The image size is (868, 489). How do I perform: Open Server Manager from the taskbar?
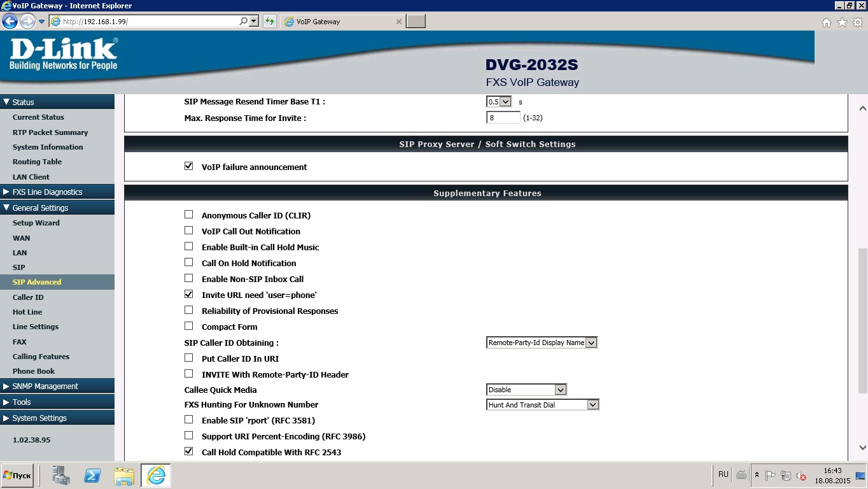pyautogui.click(x=61, y=476)
